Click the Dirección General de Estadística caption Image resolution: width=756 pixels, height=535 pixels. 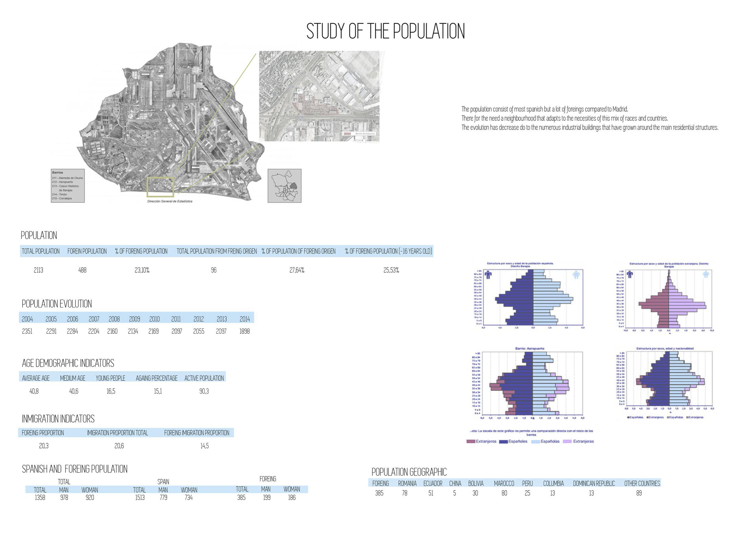pyautogui.click(x=170, y=201)
